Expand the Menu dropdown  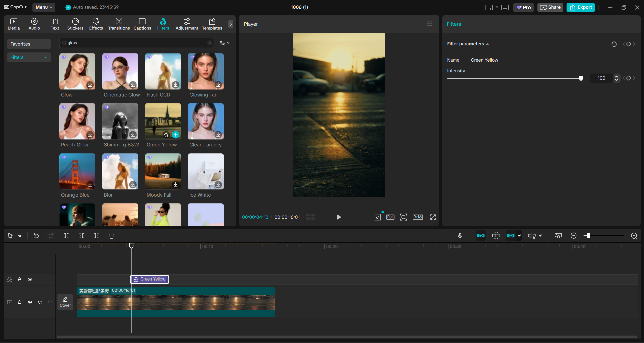pos(44,7)
